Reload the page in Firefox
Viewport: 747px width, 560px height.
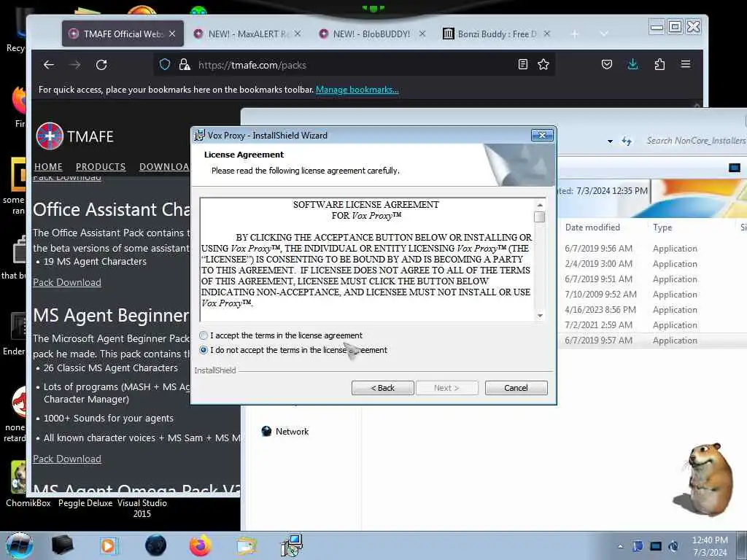[101, 65]
